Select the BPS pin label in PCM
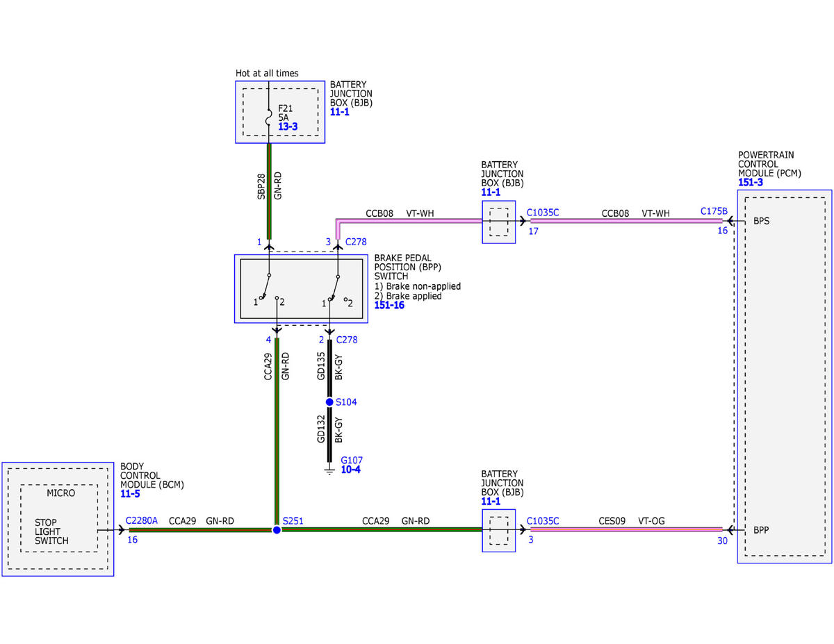 (x=762, y=222)
